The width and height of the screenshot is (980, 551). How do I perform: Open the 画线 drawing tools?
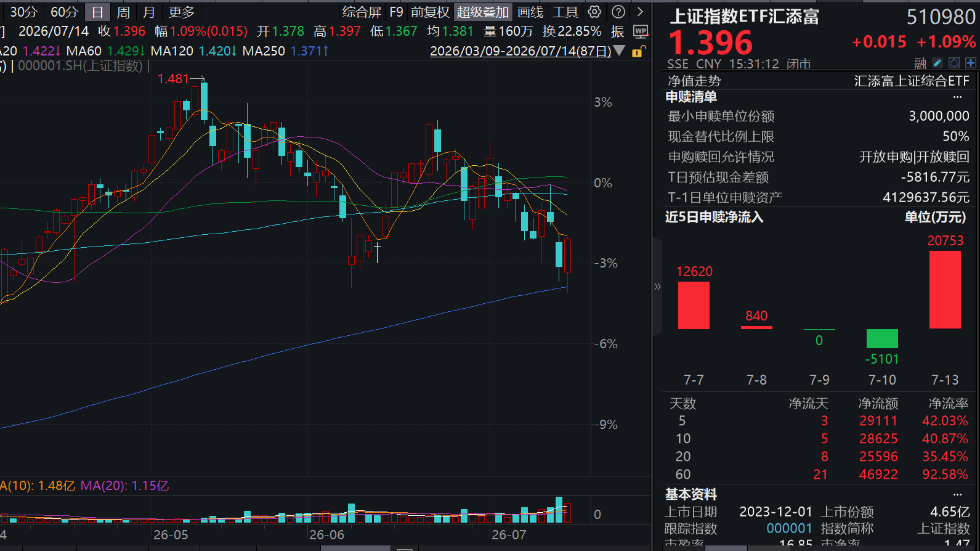[x=530, y=12]
